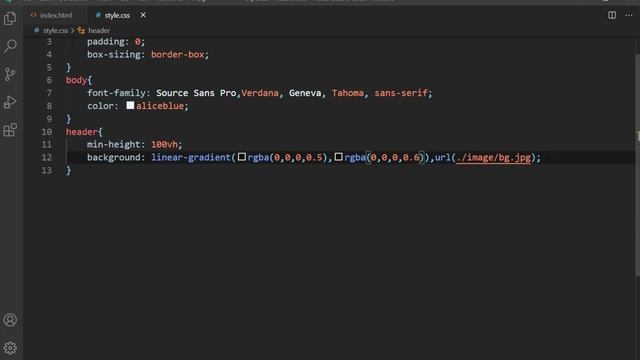Click the closing brace on line 13
The image size is (640, 360).
pos(69,170)
